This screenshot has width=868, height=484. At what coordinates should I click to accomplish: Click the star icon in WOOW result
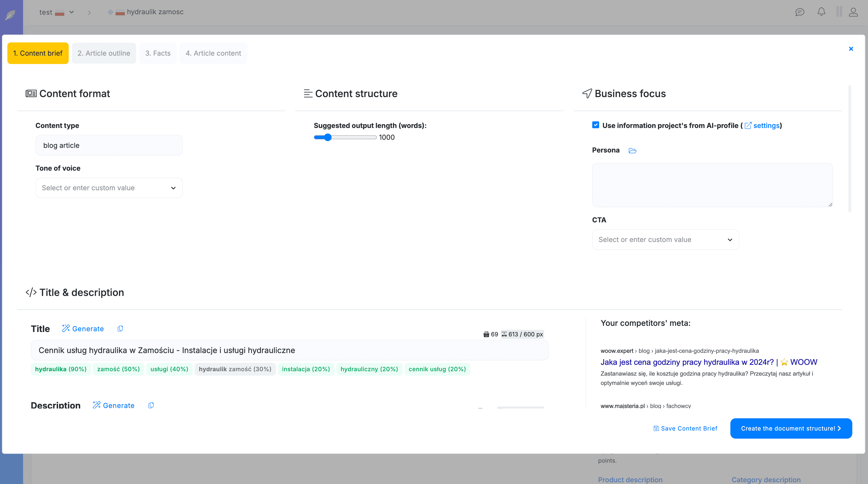point(784,362)
